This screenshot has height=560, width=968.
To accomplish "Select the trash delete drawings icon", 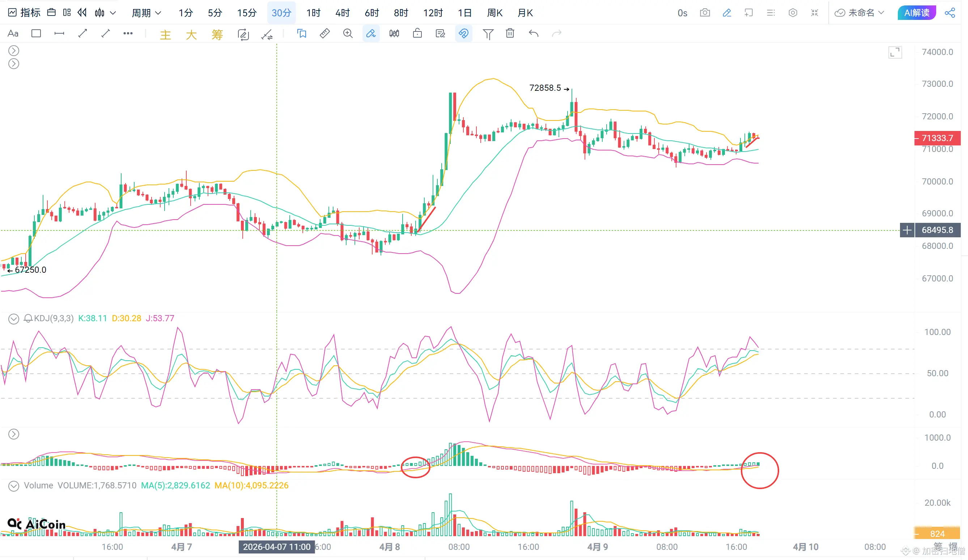I will (x=510, y=33).
